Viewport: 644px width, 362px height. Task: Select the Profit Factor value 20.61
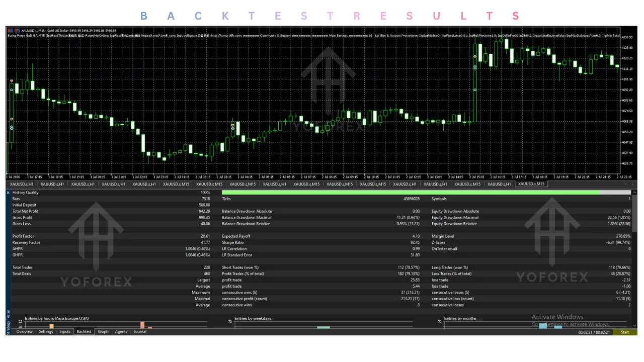(x=205, y=236)
